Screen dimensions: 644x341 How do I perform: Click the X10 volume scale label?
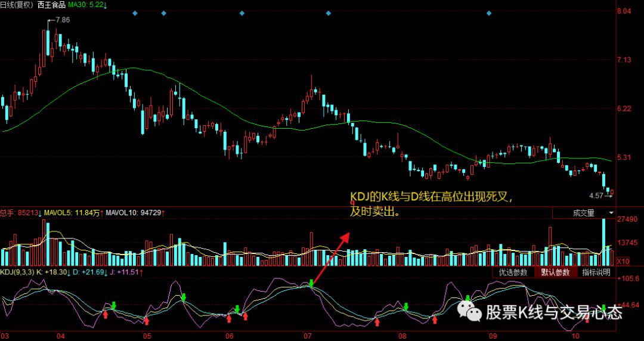(623, 261)
